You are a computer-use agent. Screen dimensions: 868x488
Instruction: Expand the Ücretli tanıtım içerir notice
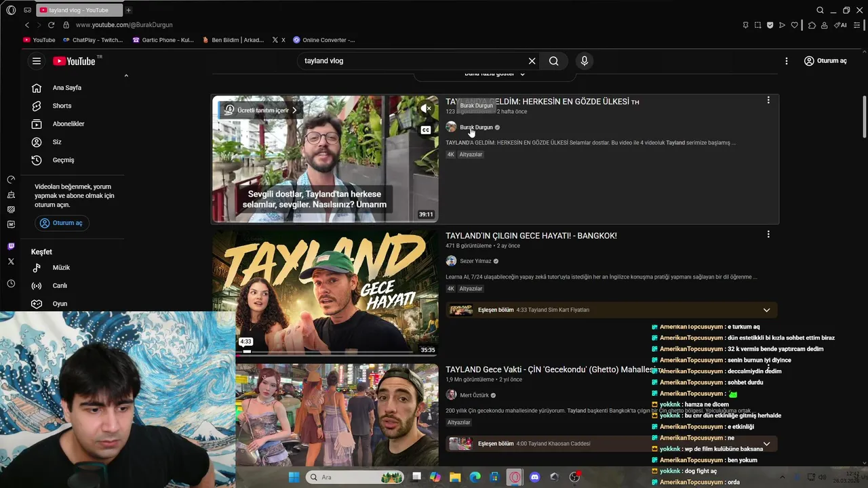261,110
